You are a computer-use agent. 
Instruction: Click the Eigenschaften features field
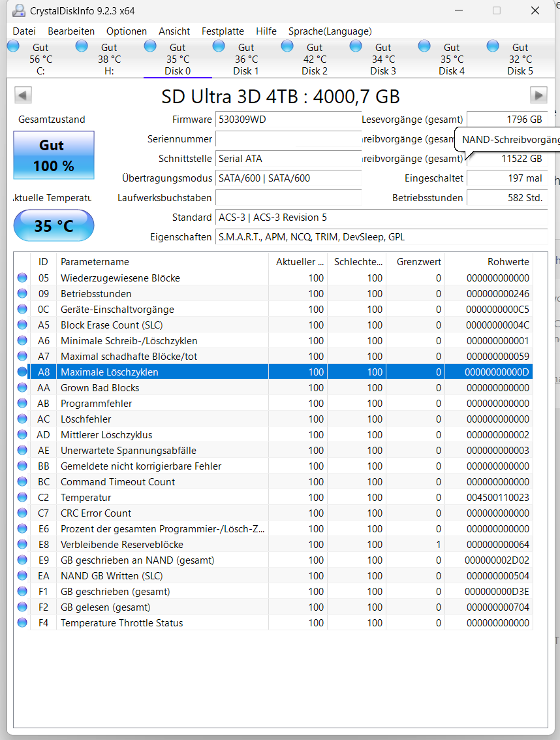[381, 237]
